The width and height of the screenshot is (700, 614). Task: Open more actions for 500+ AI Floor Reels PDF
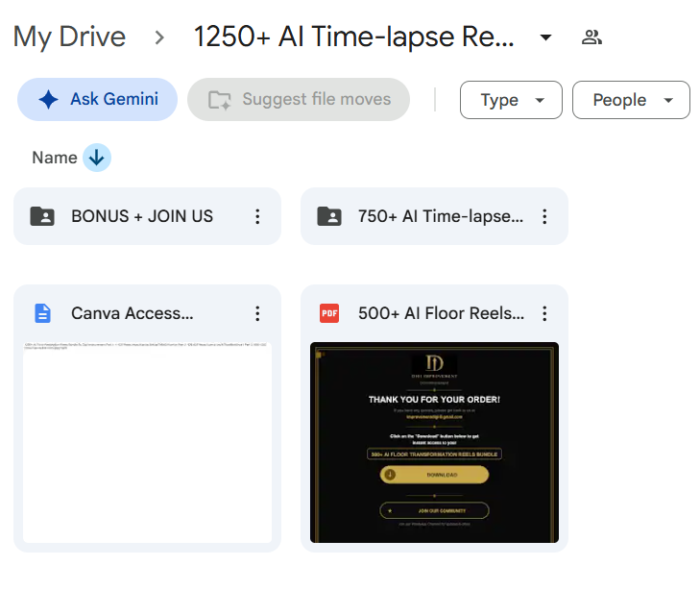pyautogui.click(x=544, y=313)
